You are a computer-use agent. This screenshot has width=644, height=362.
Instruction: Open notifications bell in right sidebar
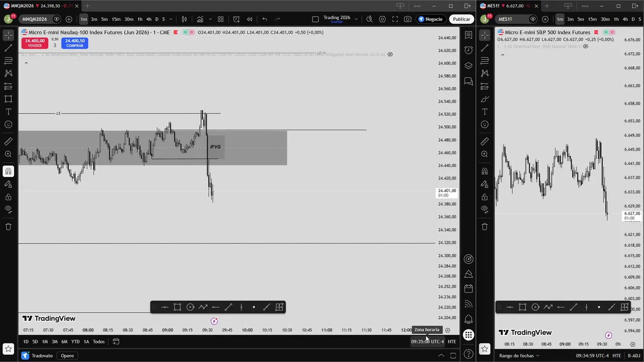click(x=468, y=319)
